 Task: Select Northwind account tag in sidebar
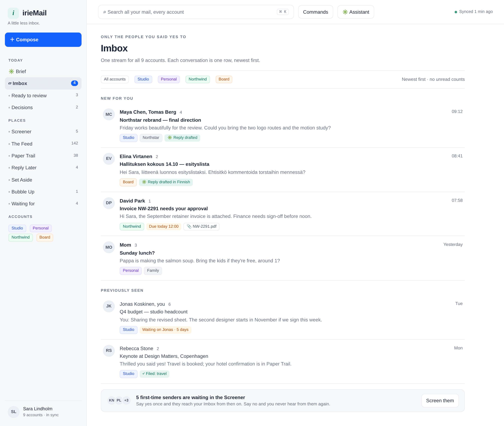click(20, 237)
